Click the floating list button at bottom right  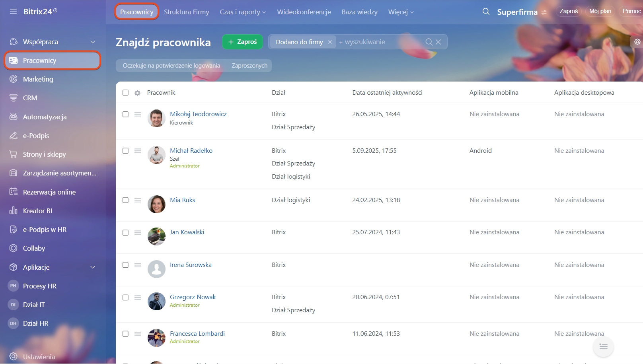pos(603,346)
